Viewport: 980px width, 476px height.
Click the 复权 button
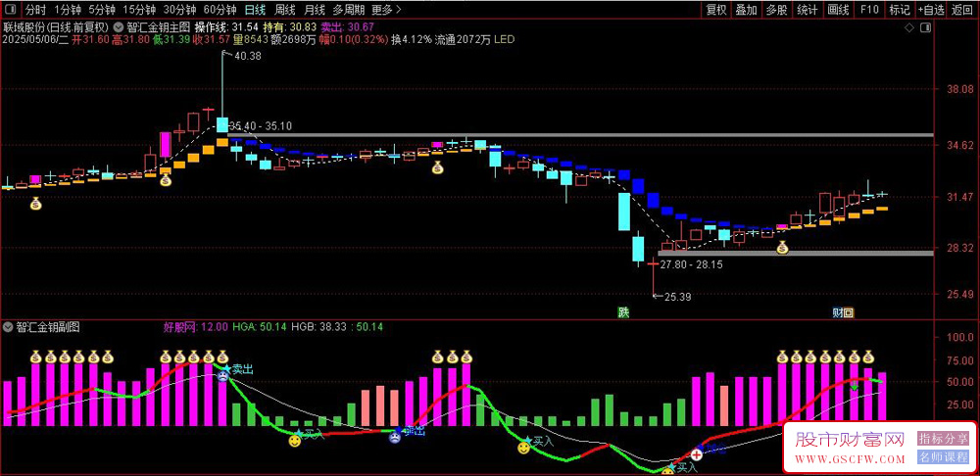[x=716, y=10]
